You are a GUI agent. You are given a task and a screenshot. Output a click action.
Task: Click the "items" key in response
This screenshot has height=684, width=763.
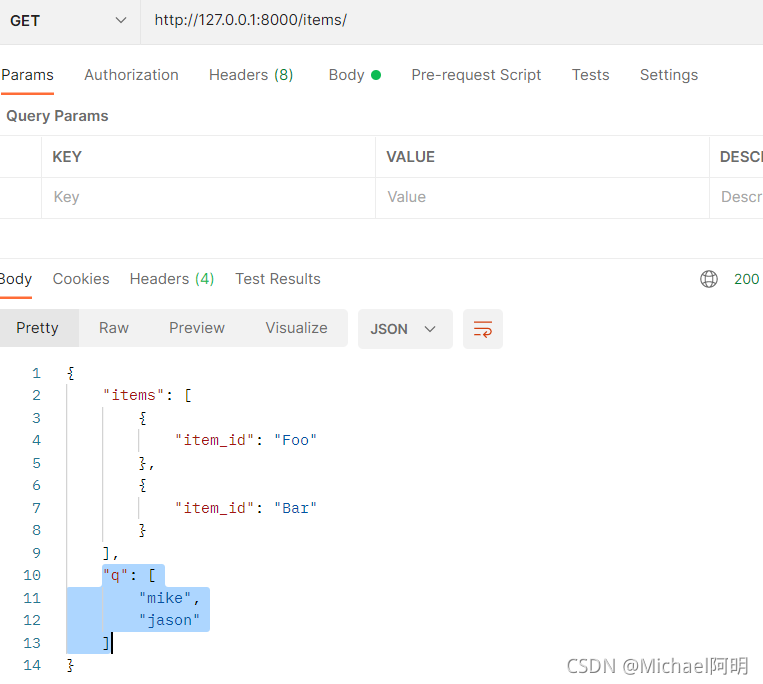pos(133,396)
